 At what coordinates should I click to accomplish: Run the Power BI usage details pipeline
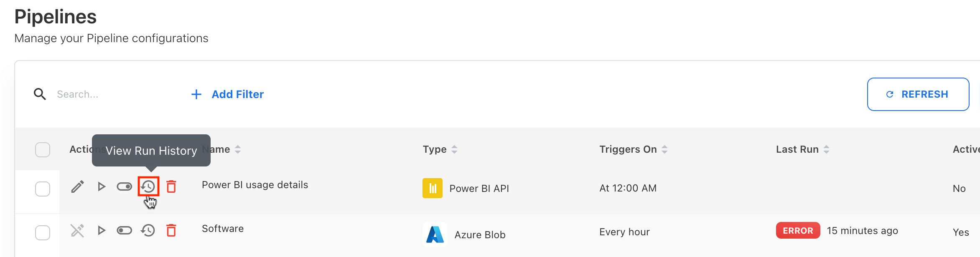click(101, 186)
